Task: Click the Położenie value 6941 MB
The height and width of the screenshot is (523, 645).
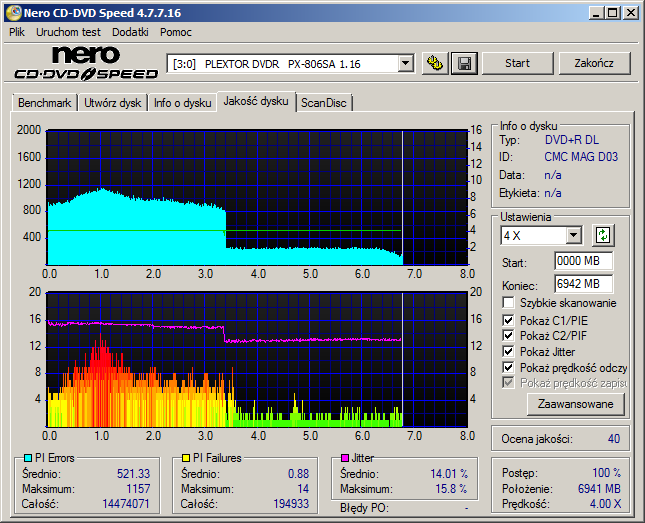Action: 599,488
